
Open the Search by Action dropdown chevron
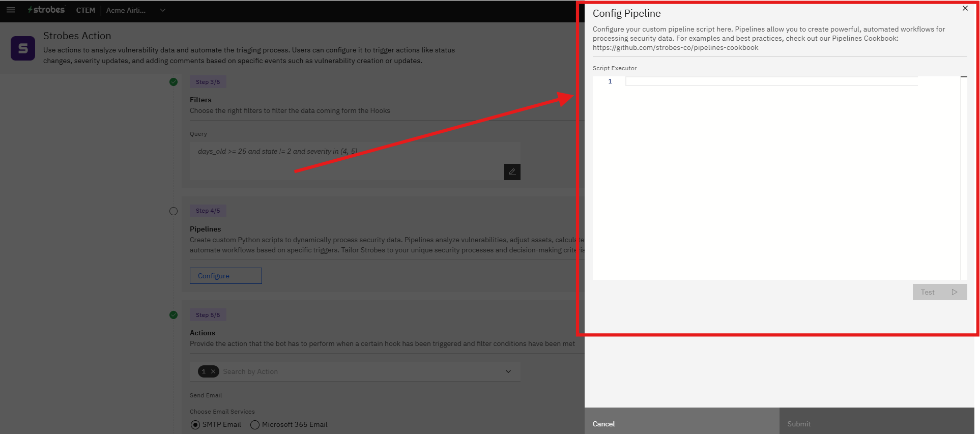508,371
